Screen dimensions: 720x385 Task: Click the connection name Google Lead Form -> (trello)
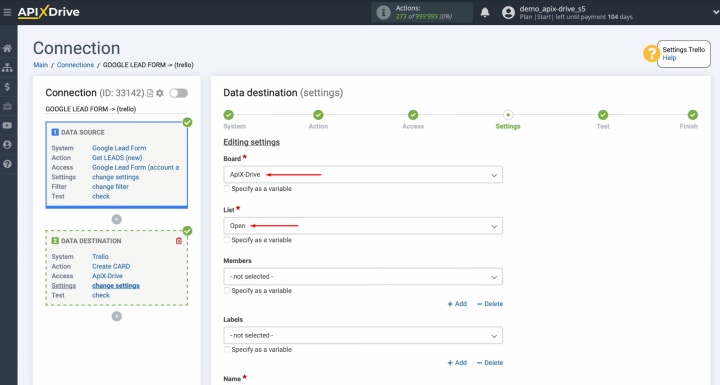(90, 109)
